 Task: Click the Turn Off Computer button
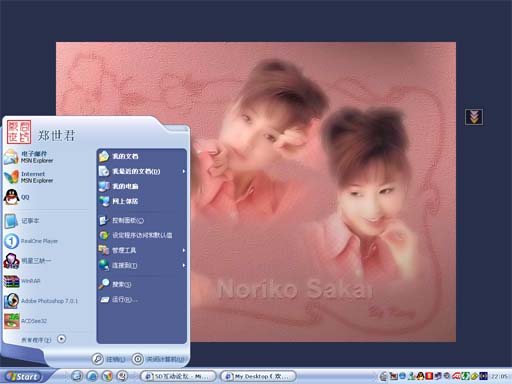(158, 359)
